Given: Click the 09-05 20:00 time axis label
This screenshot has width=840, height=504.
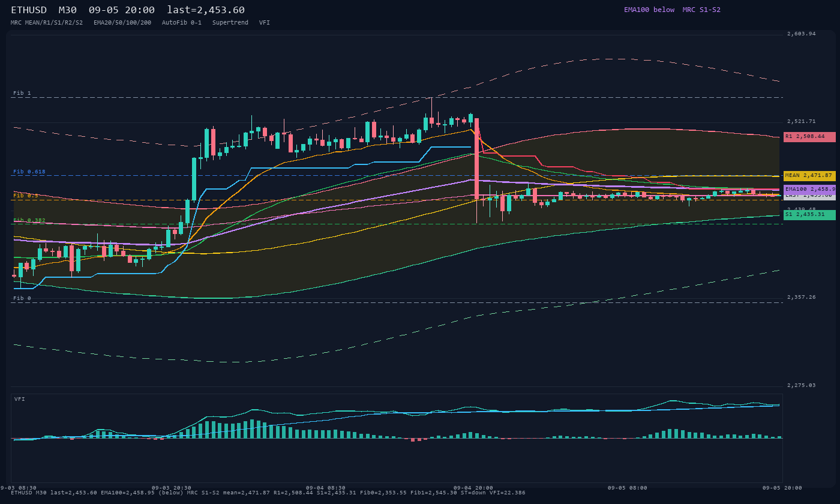Looking at the screenshot, I should [782, 488].
